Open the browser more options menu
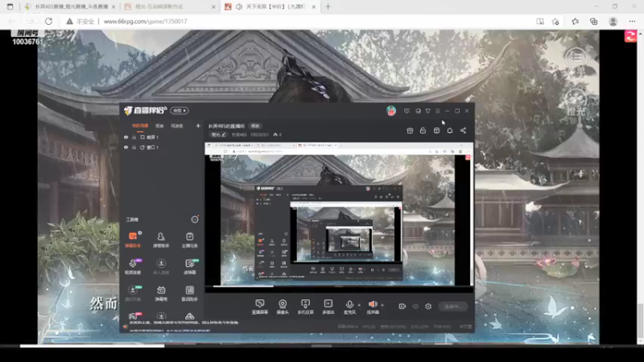 (x=632, y=22)
